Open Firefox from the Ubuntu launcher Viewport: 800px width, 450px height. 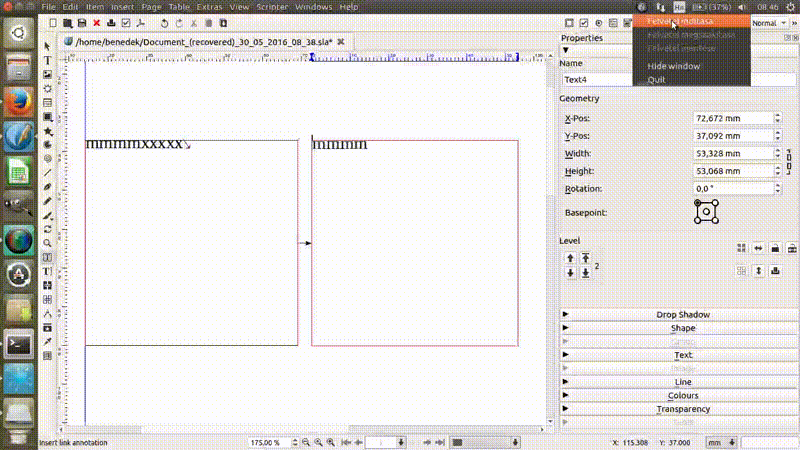click(17, 102)
